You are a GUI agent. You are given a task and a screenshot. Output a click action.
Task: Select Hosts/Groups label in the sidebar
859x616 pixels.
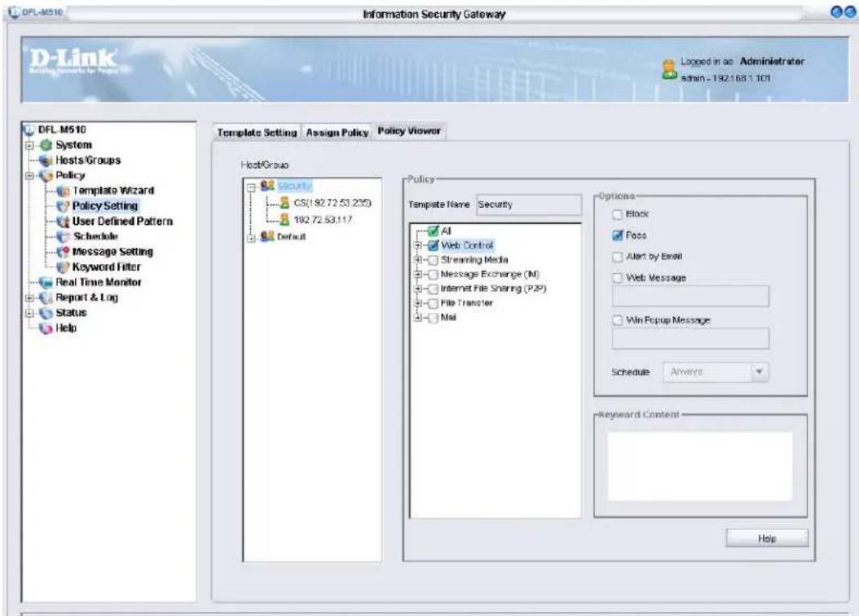88,161
